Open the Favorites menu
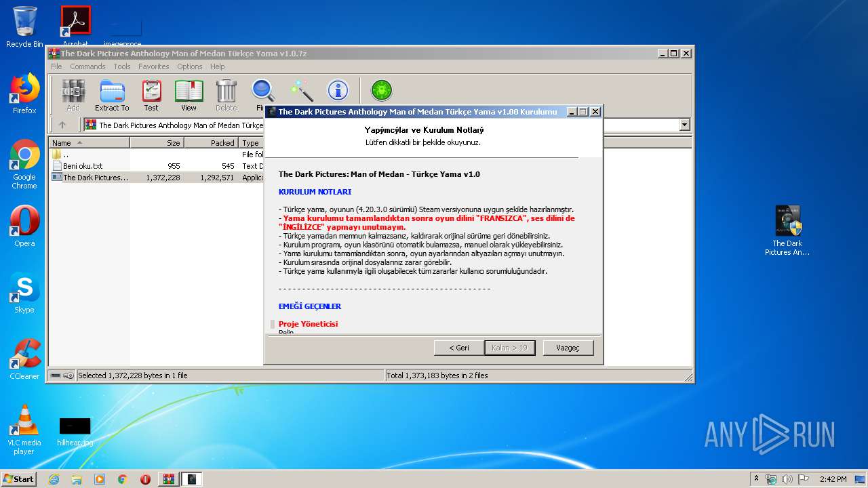Image resolution: width=868 pixels, height=488 pixels. pyautogui.click(x=154, y=66)
